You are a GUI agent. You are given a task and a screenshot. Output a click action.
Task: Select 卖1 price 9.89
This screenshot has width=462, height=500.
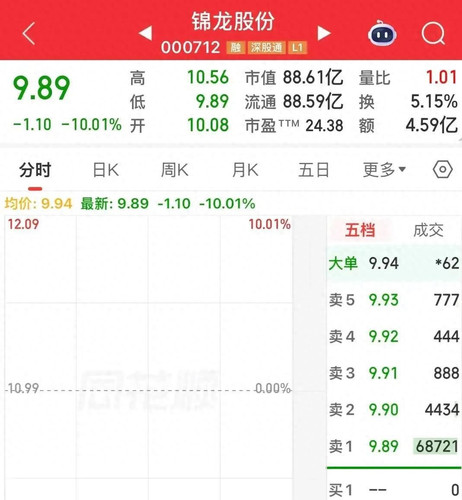pos(383,446)
